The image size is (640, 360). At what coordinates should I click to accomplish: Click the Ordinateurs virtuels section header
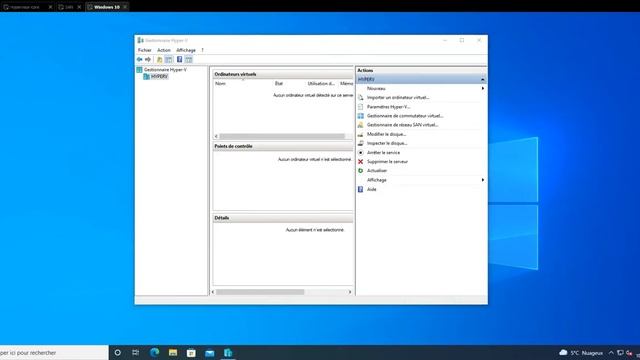click(x=283, y=74)
